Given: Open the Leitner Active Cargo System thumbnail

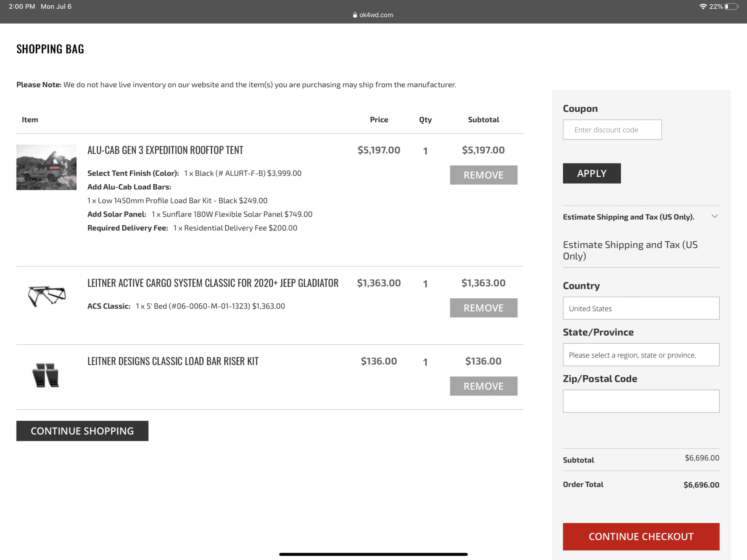Looking at the screenshot, I should [x=46, y=296].
